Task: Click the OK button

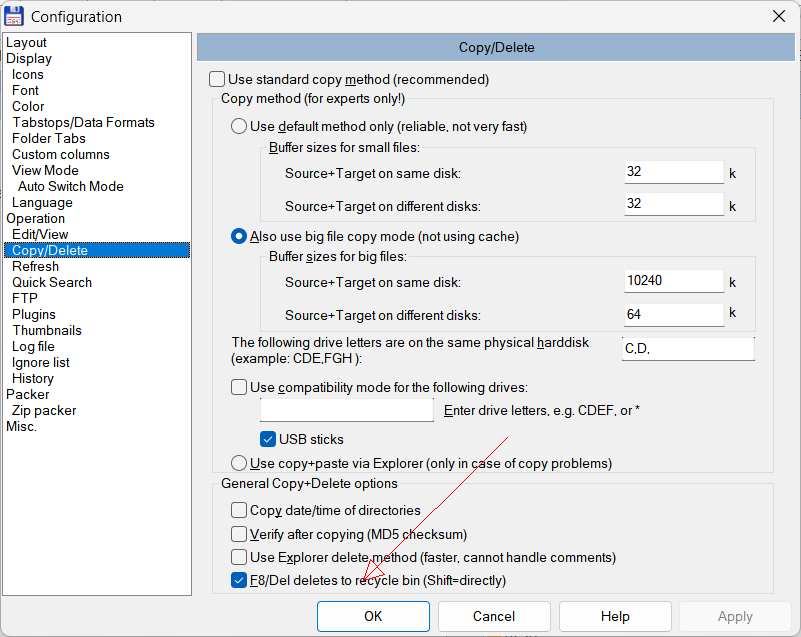Action: [373, 616]
